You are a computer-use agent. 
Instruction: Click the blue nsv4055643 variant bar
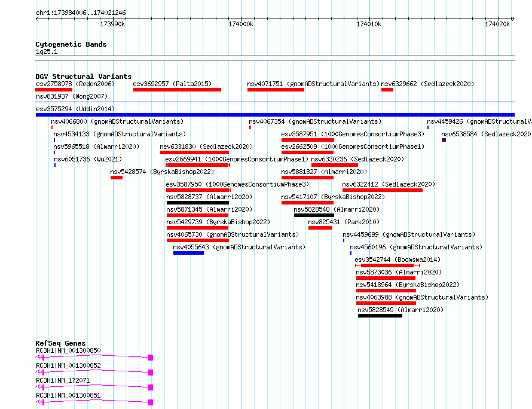(189, 253)
